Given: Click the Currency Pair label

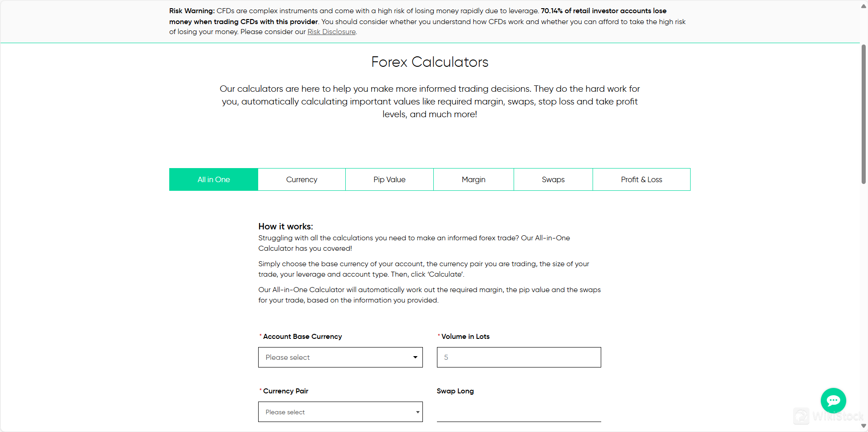Looking at the screenshot, I should 285,391.
